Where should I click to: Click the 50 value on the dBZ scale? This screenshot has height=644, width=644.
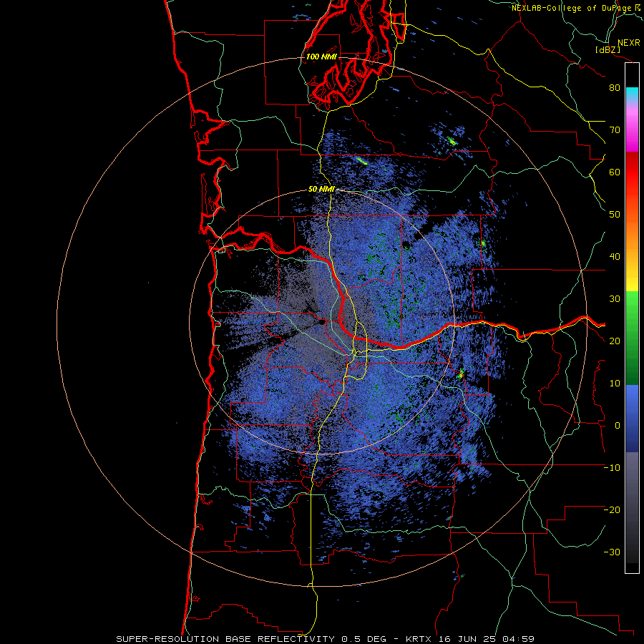(615, 215)
